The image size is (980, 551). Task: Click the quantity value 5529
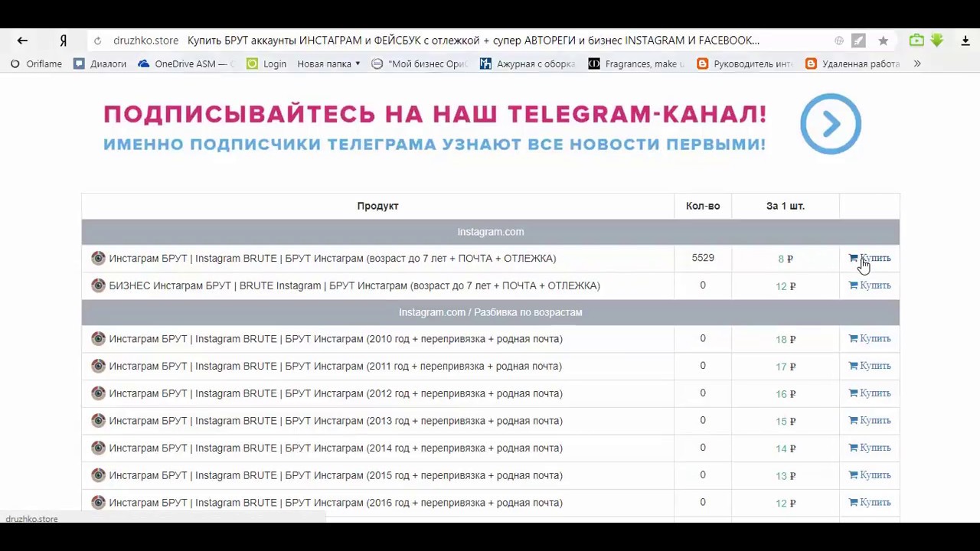coord(703,258)
